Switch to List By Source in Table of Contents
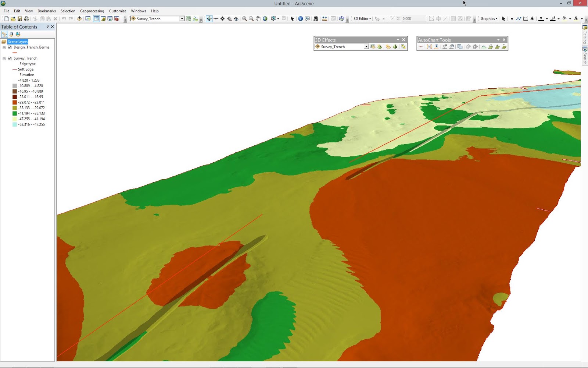This screenshot has width=588, height=368. 11,34
